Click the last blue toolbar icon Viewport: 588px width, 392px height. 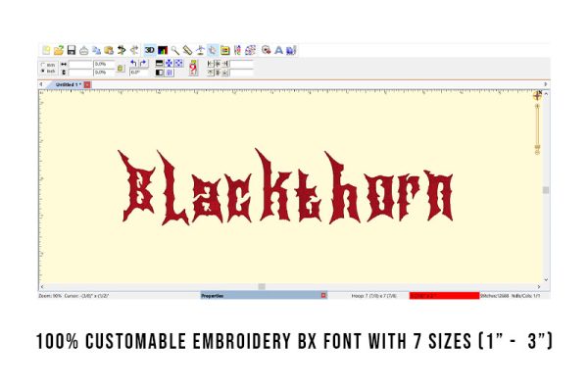pyautogui.click(x=291, y=50)
